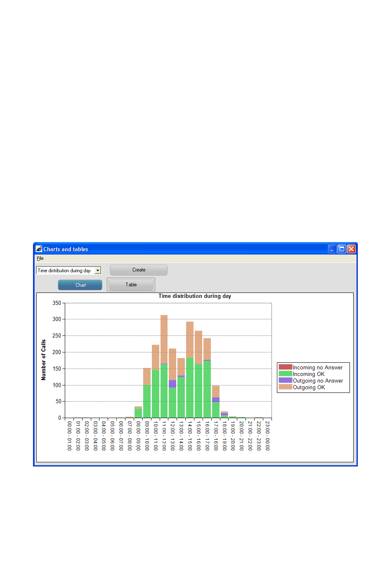This screenshot has height=578, width=392.
Task: Click the 08:00 - 09:00 axis label
Action: 138,436
